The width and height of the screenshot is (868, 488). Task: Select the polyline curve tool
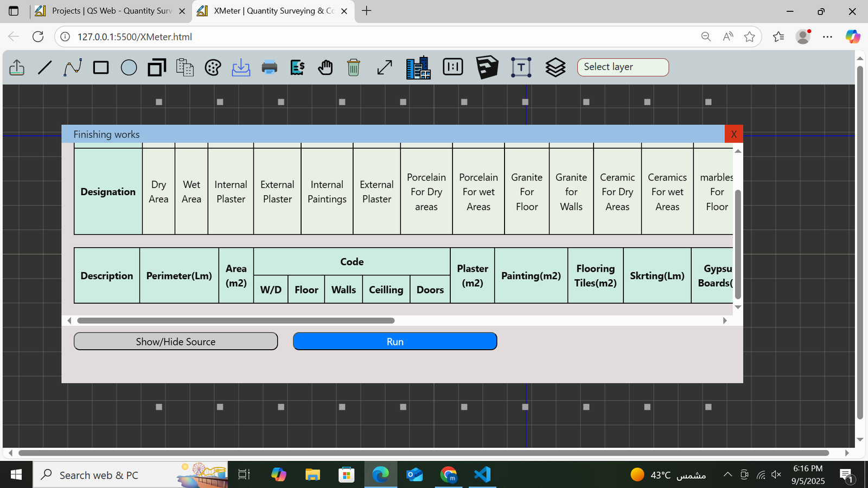pos(73,67)
